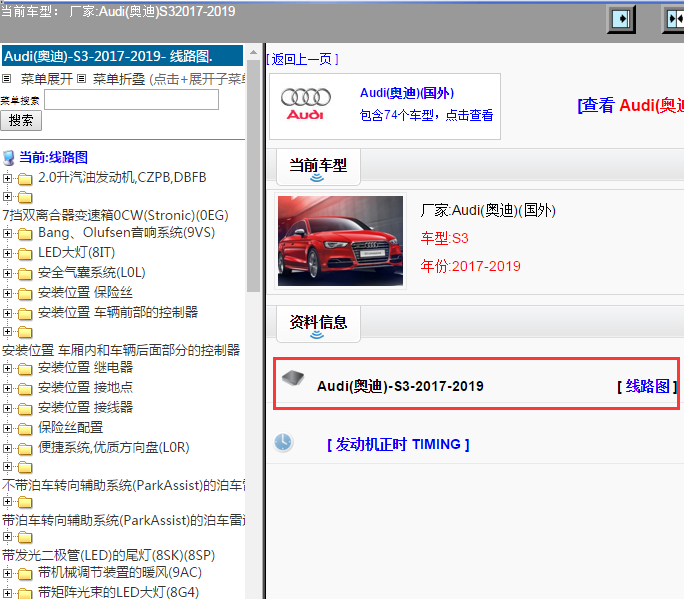Screen dimensions: 684x599
Task: Open the 包含74个车型,点击查看 link
Action: [426, 115]
